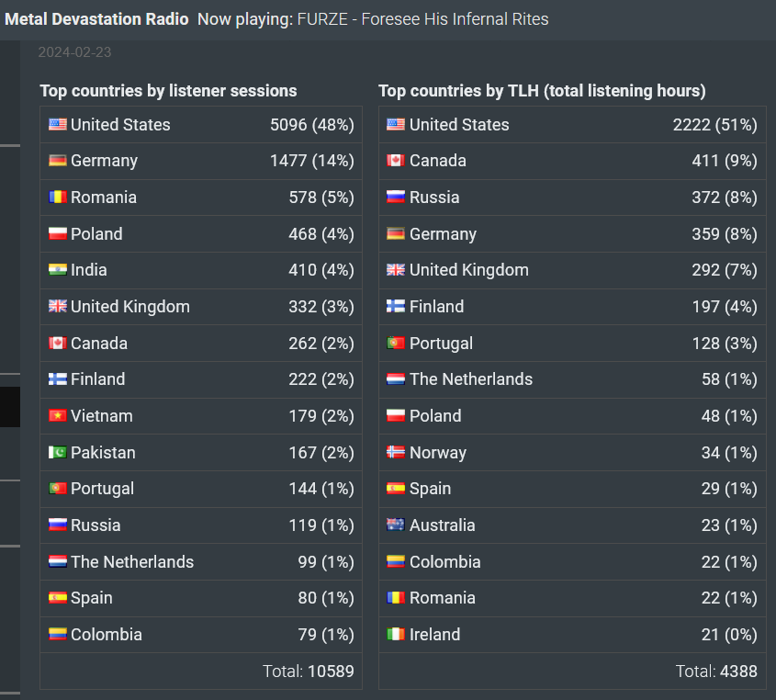Screen dimensions: 776x700
Task: Click the Ireland flag icon
Action: point(396,635)
